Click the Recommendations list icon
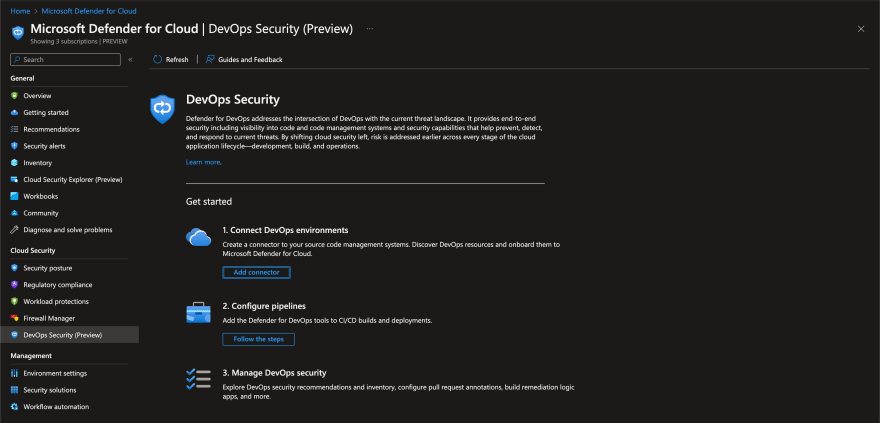The image size is (880, 423). click(x=15, y=130)
